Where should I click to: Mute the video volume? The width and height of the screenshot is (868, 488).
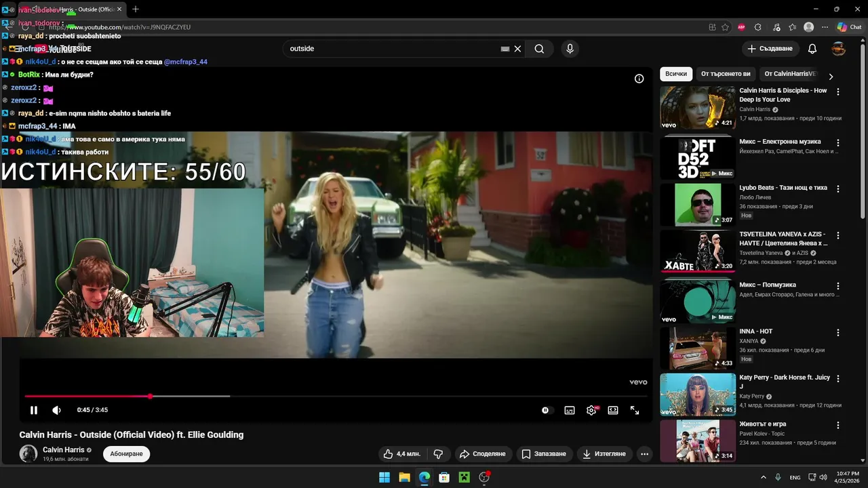click(56, 410)
